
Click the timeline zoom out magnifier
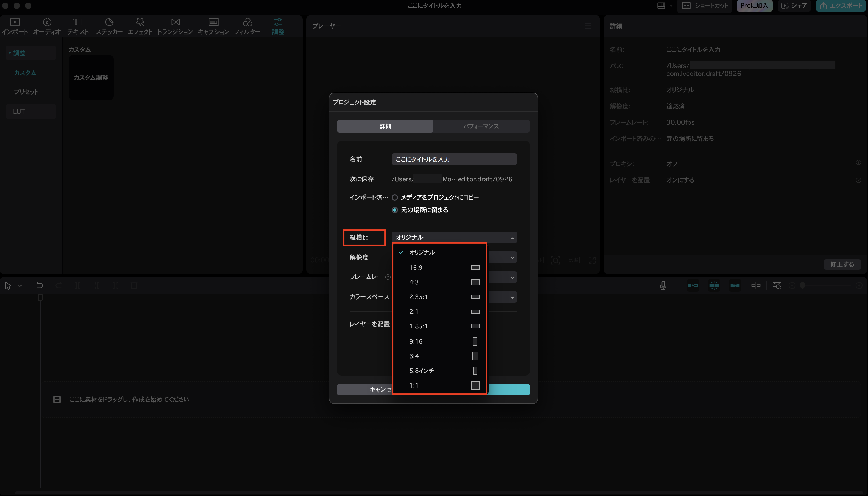[x=792, y=285]
